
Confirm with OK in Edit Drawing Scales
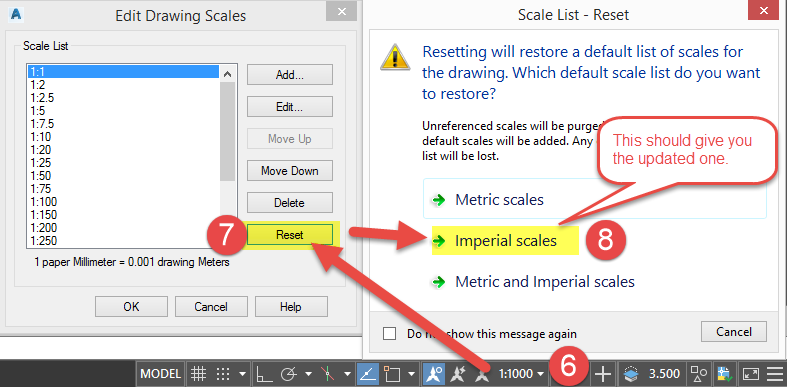132,306
